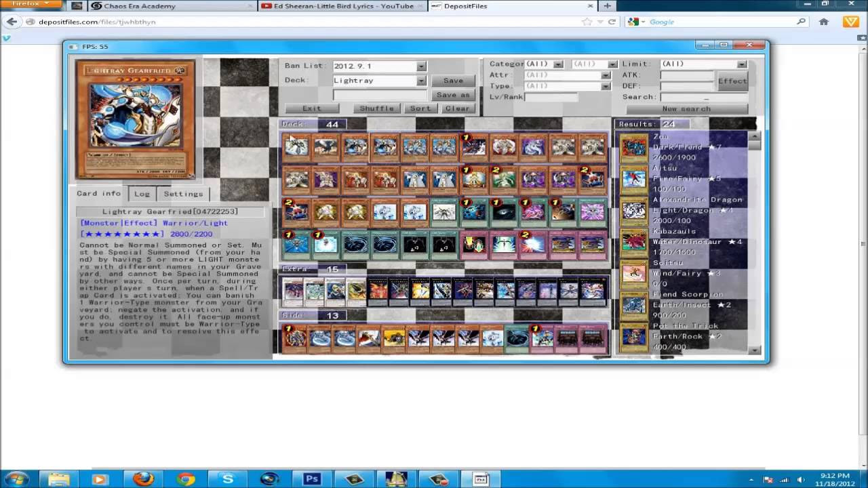Click the Lv/Rank input field
868x488 pixels.
coord(551,97)
